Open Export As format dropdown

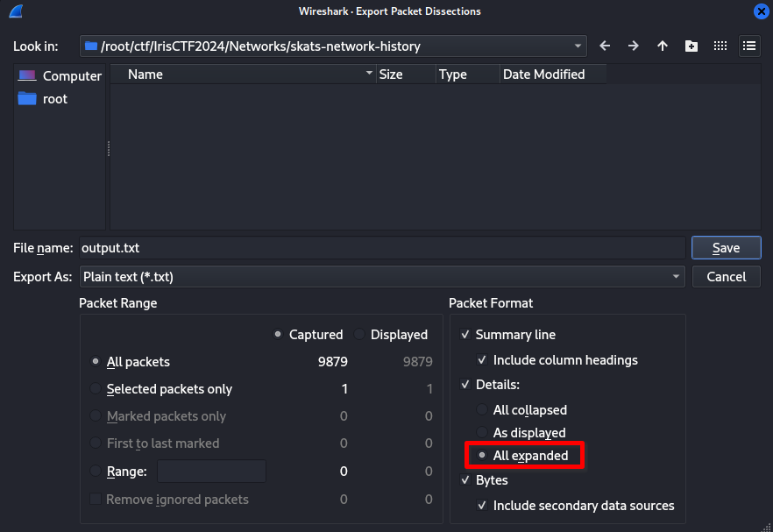click(x=382, y=277)
